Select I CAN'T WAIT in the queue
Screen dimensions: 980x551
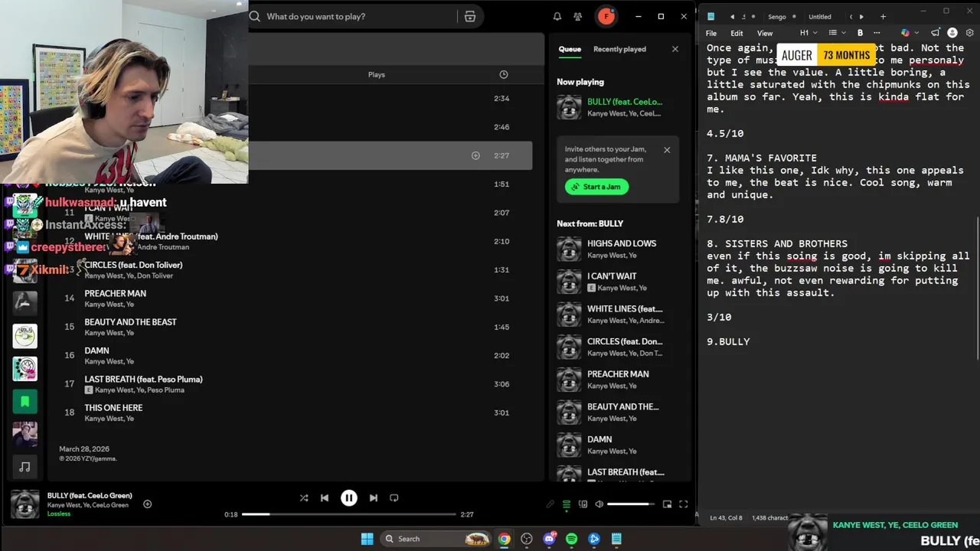(619, 282)
